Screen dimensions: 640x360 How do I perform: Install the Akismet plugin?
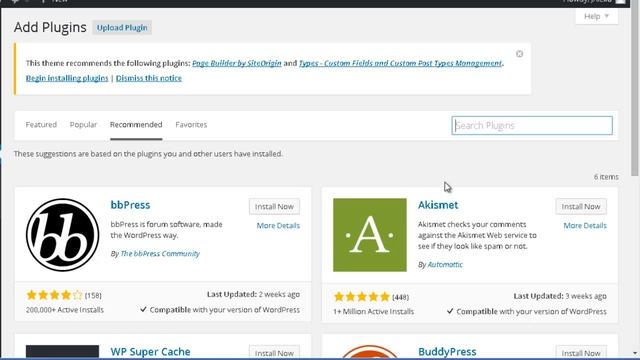pyautogui.click(x=581, y=207)
